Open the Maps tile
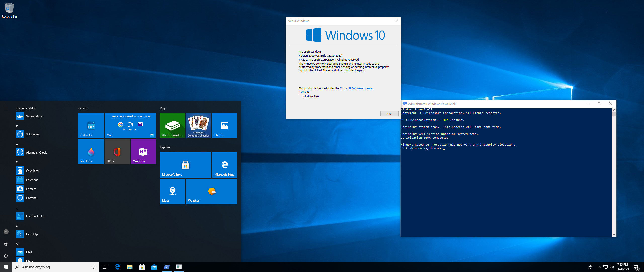 pos(173,191)
